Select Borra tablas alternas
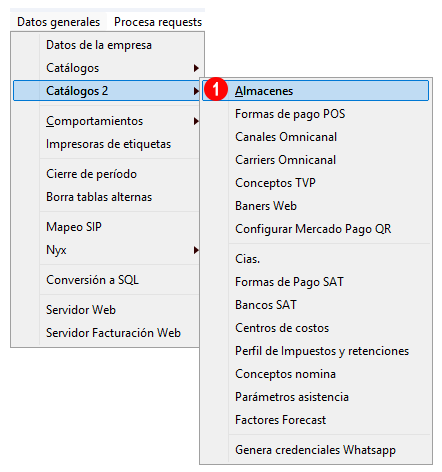The width and height of the screenshot is (442, 472). click(x=99, y=197)
